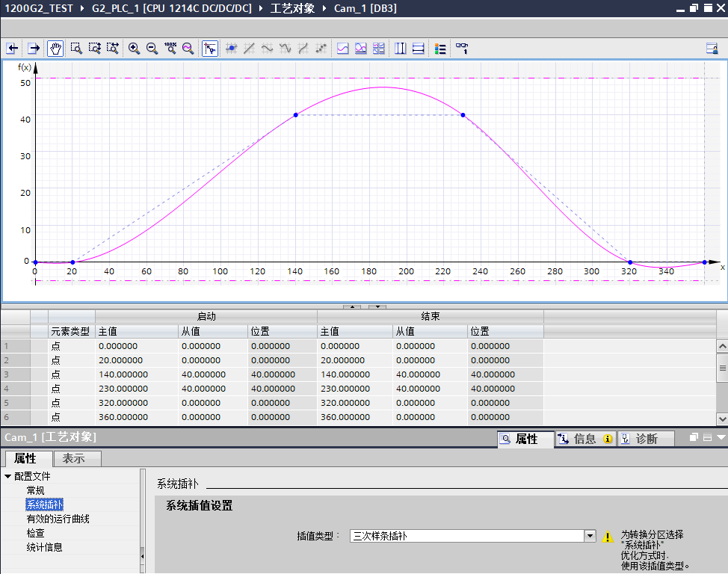Click the binoculars search icon in toolbar
728x574 pixels.
tap(462, 49)
